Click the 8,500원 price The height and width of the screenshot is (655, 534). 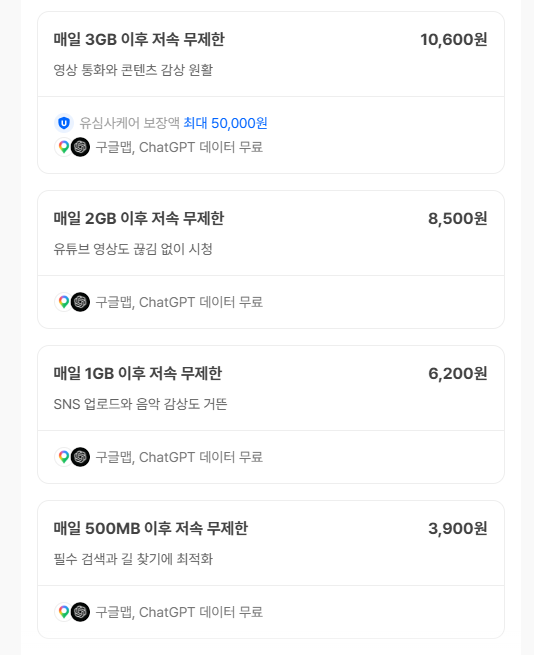pos(458,218)
